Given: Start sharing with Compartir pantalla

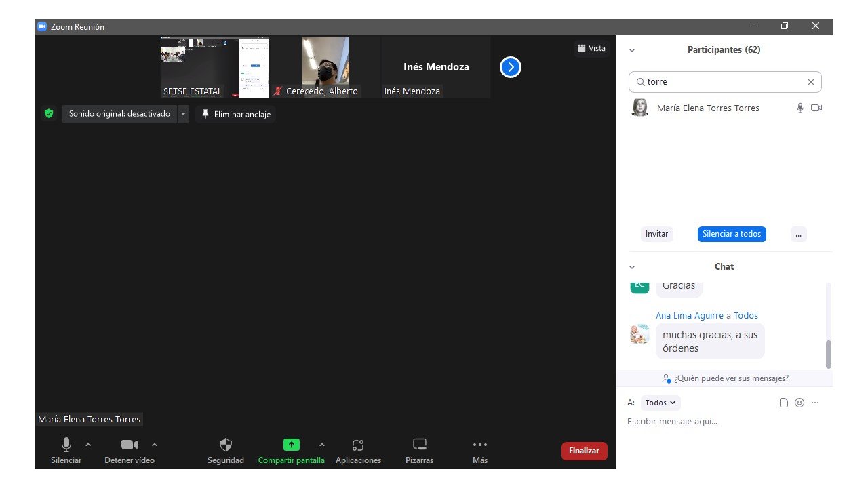Looking at the screenshot, I should coord(292,451).
